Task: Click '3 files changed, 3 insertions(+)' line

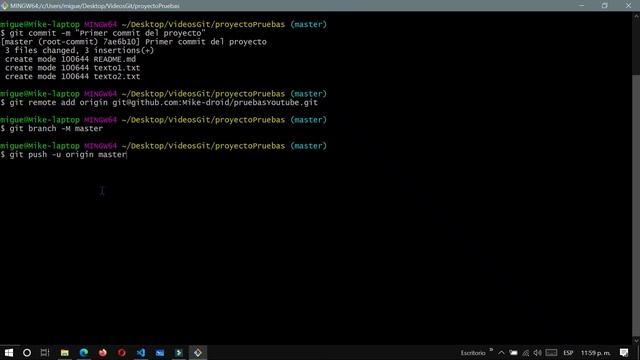Action: [79, 51]
